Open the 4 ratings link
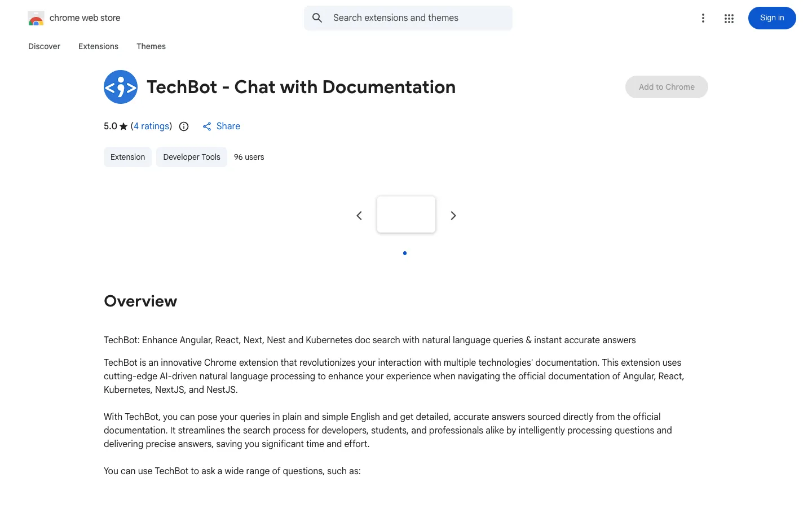Image resolution: width=812 pixels, height=508 pixels. [152, 126]
